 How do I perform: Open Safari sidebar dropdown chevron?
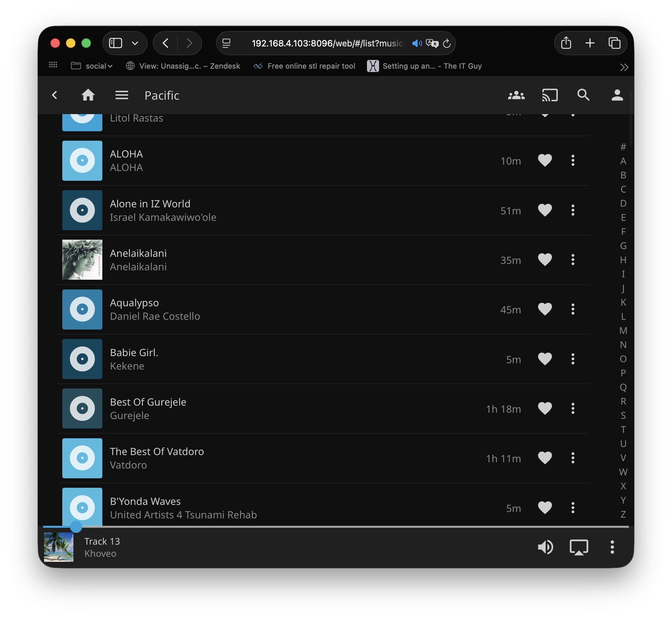point(135,43)
